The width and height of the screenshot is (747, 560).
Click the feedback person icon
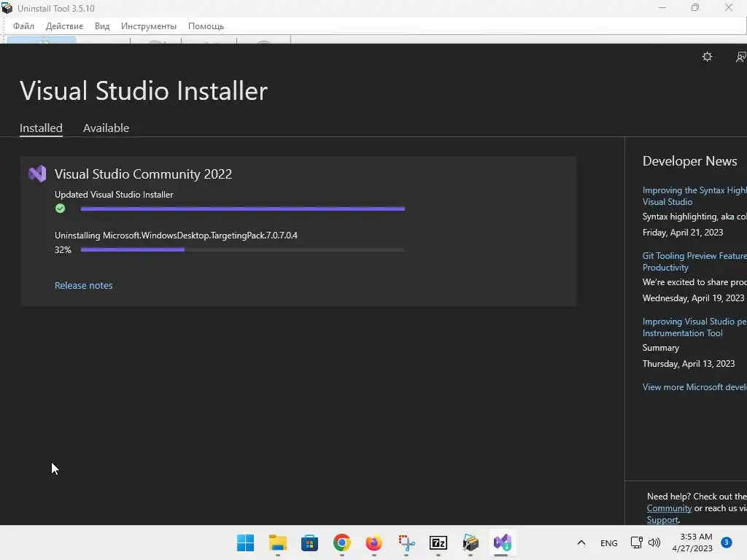741,57
